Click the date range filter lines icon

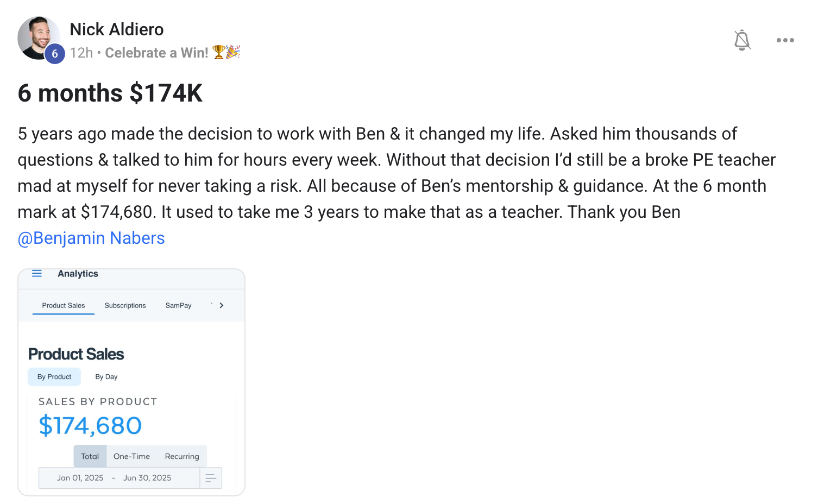pos(211,478)
